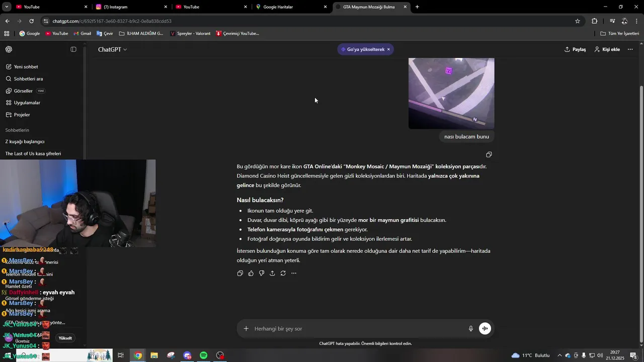This screenshot has height=362, width=644.
Task: Open Sohbetleri ara chat search
Action: tap(25, 79)
